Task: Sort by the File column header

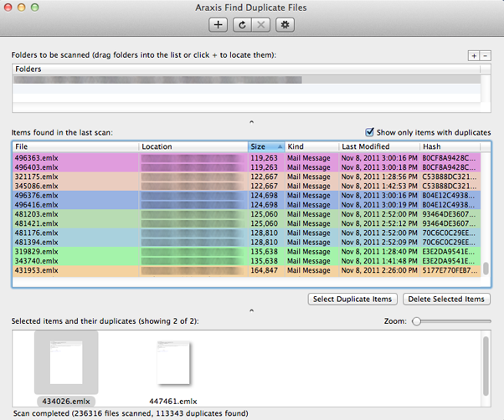Action: (75, 146)
